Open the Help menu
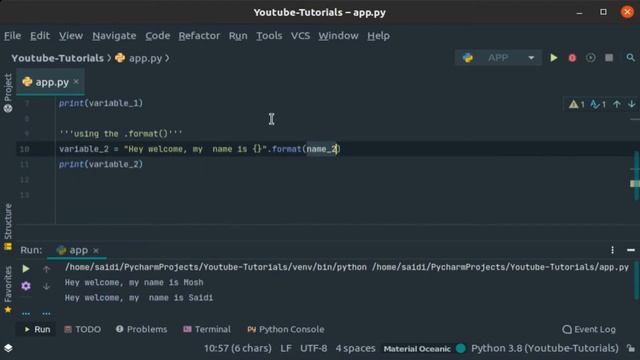 [x=378, y=36]
